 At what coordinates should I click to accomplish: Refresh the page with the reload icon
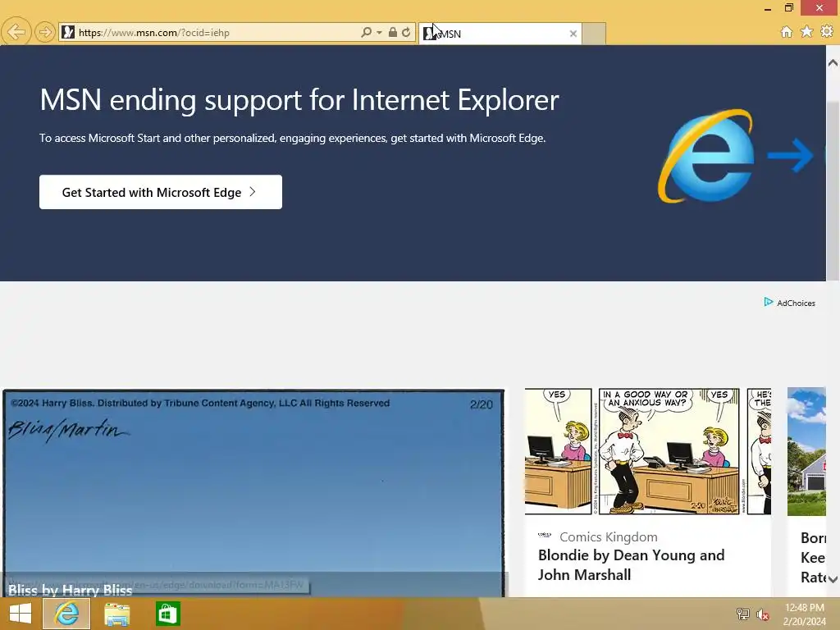[x=406, y=32]
